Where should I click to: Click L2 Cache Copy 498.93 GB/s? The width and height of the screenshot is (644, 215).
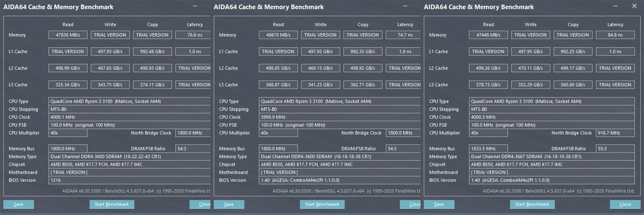(152, 68)
